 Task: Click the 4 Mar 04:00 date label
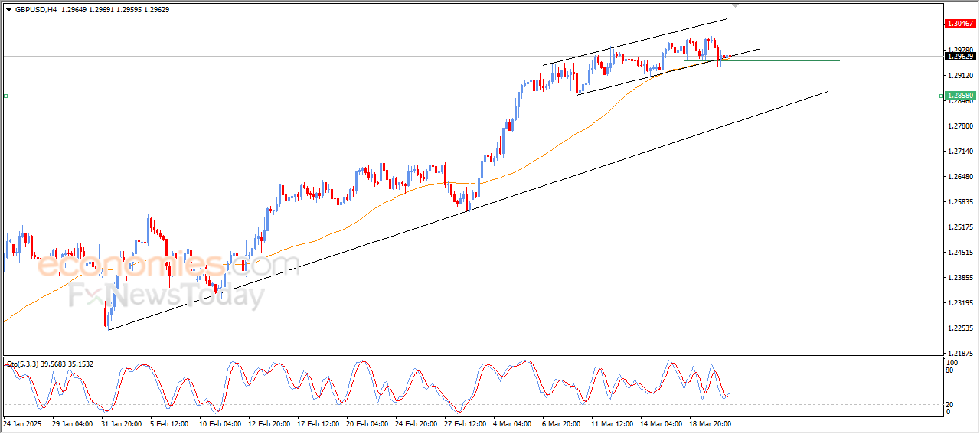click(x=512, y=423)
